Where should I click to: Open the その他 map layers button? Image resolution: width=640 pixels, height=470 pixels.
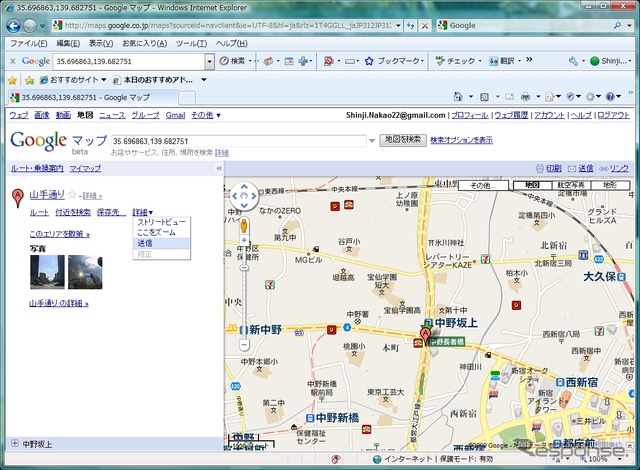pos(483,186)
